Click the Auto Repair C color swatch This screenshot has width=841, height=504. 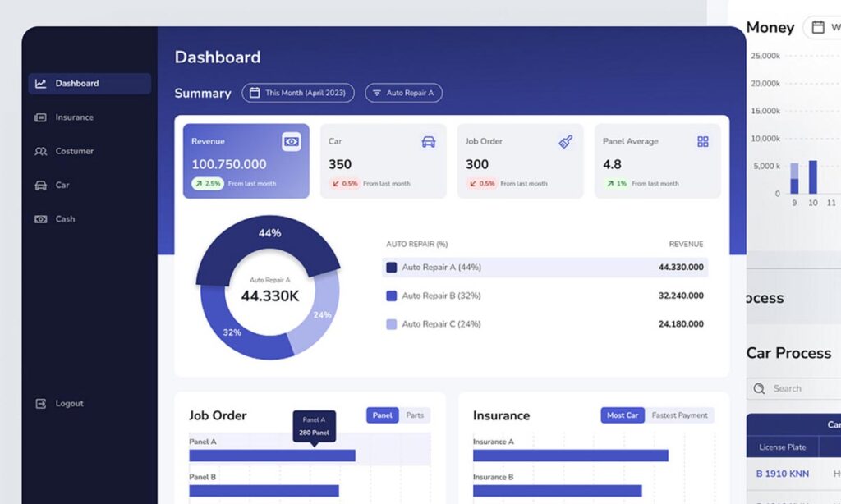point(392,324)
